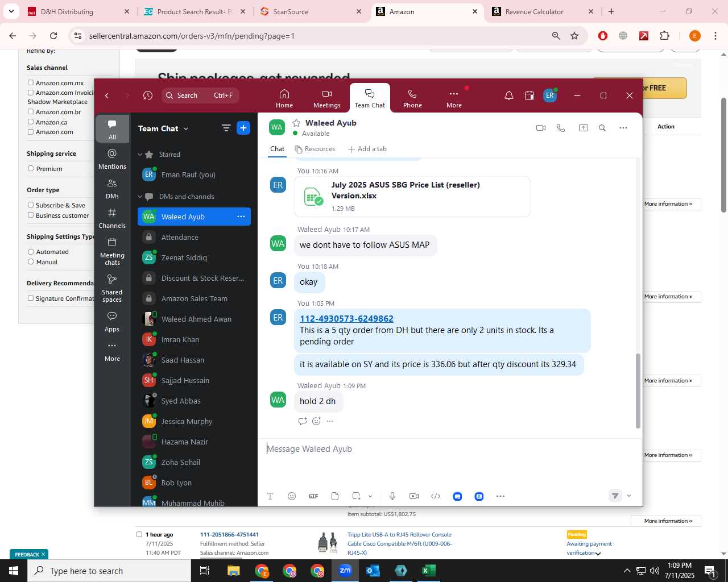Filter Team Chat list
The height and width of the screenshot is (582, 728).
tap(226, 128)
